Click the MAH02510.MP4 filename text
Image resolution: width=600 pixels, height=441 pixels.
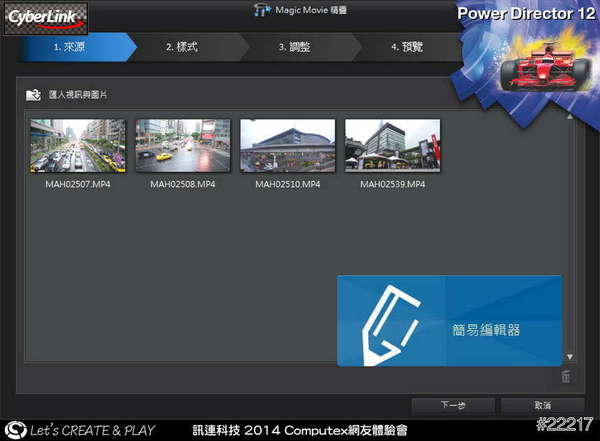click(x=288, y=184)
